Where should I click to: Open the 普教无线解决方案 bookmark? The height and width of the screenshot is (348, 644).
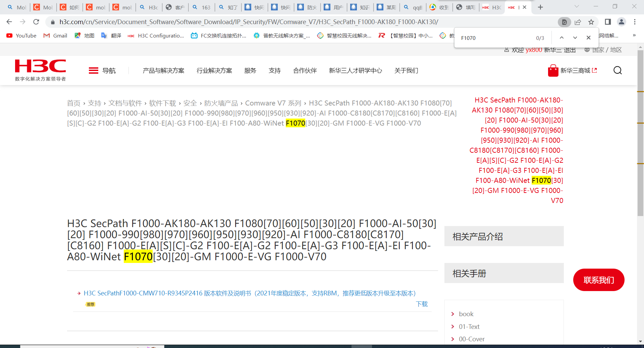pos(282,36)
